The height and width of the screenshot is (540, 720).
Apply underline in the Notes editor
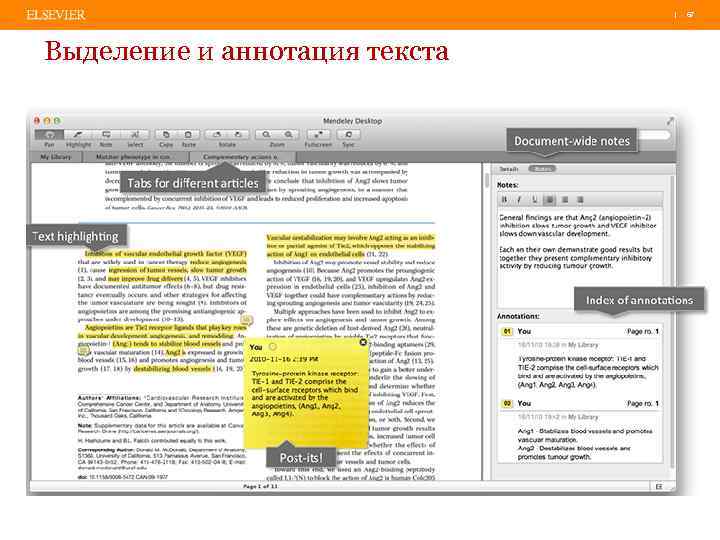tap(534, 200)
